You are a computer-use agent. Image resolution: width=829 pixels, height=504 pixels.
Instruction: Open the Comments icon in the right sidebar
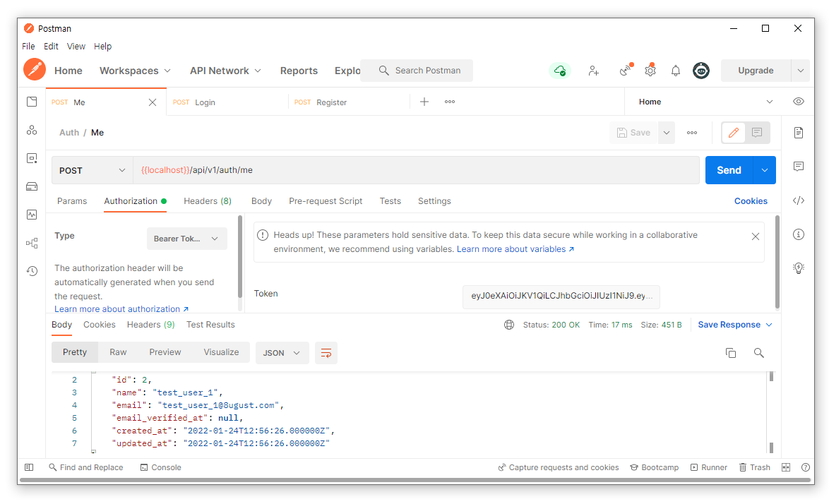[799, 167]
